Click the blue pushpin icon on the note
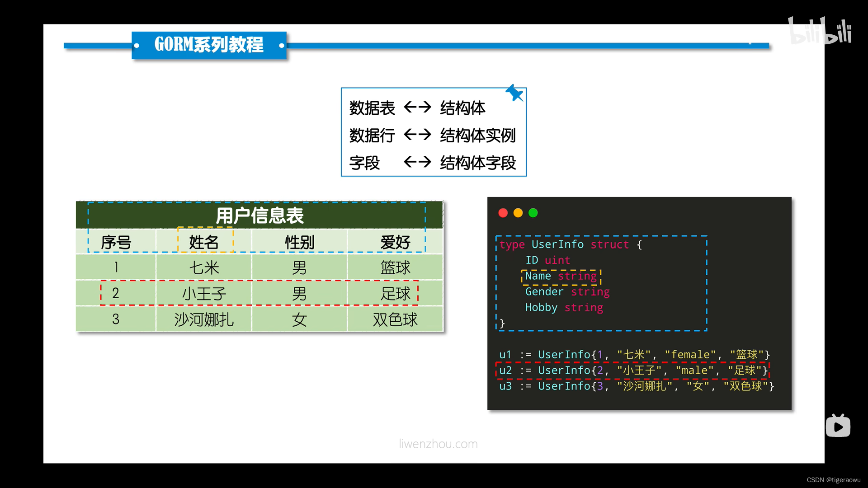 [x=514, y=93]
